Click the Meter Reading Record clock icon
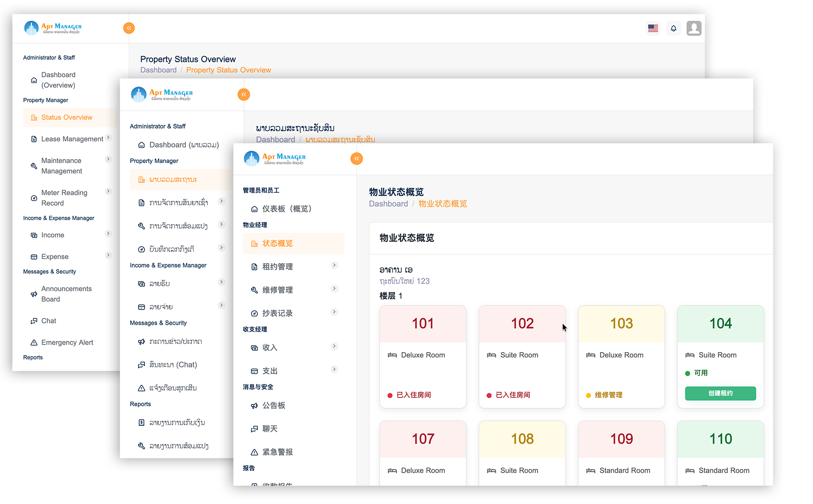Viewport: 813px width, 504px height. click(34, 198)
